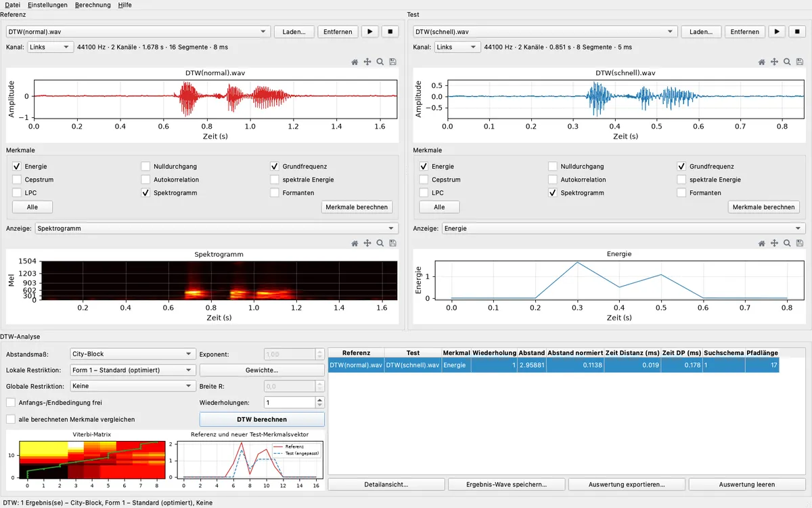This screenshot has width=812, height=508.
Task: Click Merkmale berechnen in Referenz panel
Action: click(357, 207)
